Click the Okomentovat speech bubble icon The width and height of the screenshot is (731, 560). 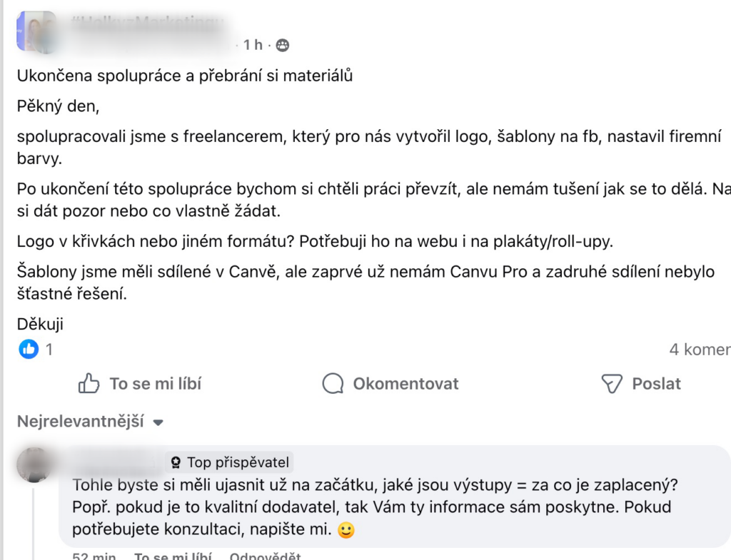tap(333, 384)
